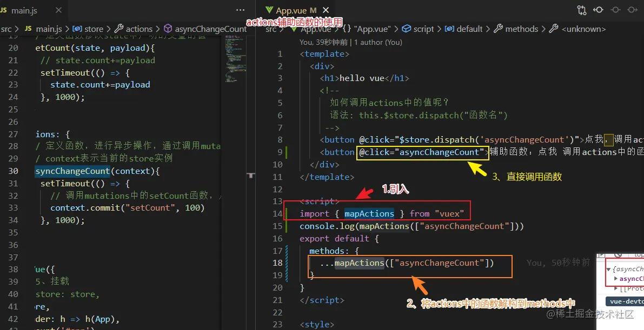Click the closing '</template>' tag on line 11
The width and height of the screenshot is (644, 330).
(x=327, y=177)
